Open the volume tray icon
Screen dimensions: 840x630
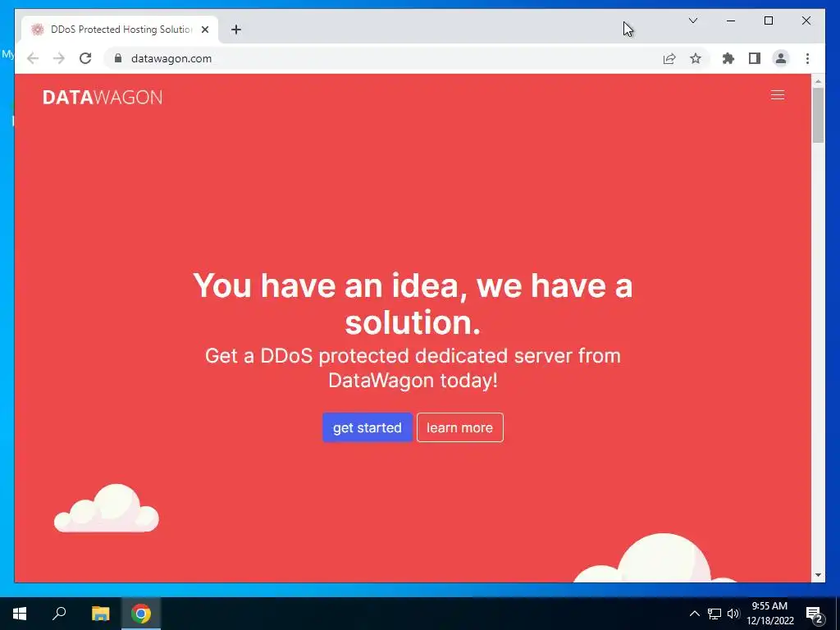[733, 614]
